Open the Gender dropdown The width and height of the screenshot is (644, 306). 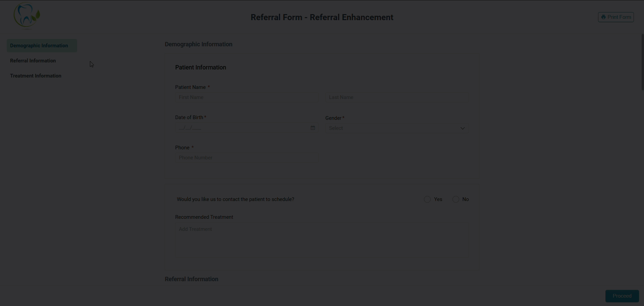pos(397,128)
